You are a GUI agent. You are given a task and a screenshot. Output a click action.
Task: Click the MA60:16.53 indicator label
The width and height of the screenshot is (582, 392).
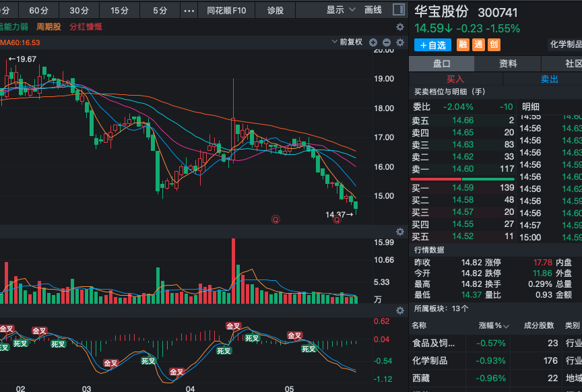click(20, 42)
